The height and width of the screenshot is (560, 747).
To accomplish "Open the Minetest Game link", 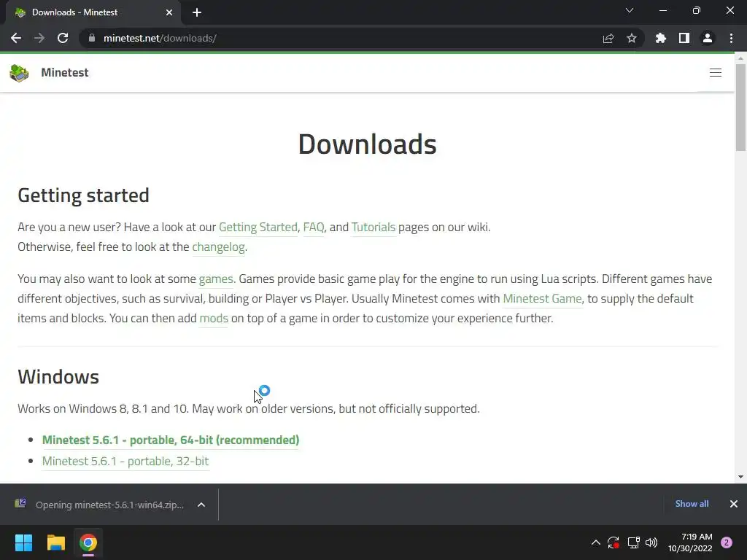I will click(x=542, y=298).
